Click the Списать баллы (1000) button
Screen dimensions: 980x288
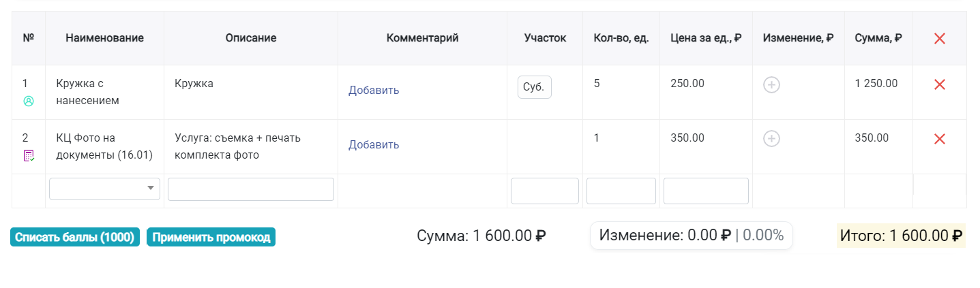[75, 237]
